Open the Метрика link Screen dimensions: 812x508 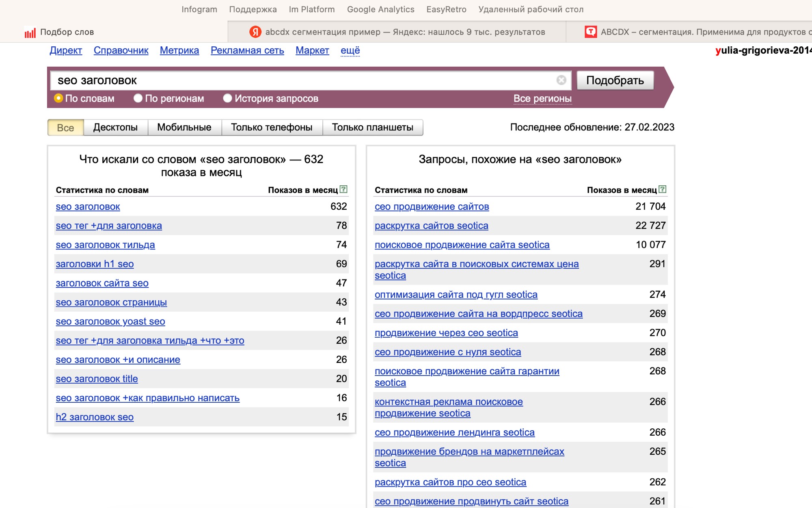(x=179, y=50)
